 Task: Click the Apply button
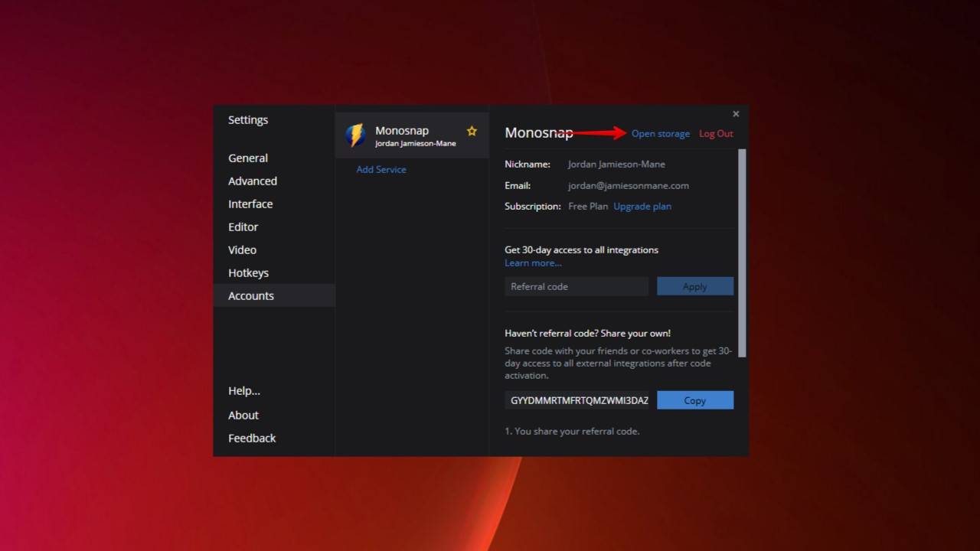click(x=695, y=286)
